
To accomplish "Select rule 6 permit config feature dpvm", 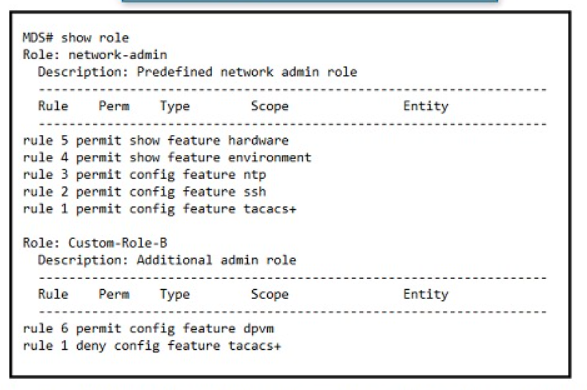I will 148,329.
